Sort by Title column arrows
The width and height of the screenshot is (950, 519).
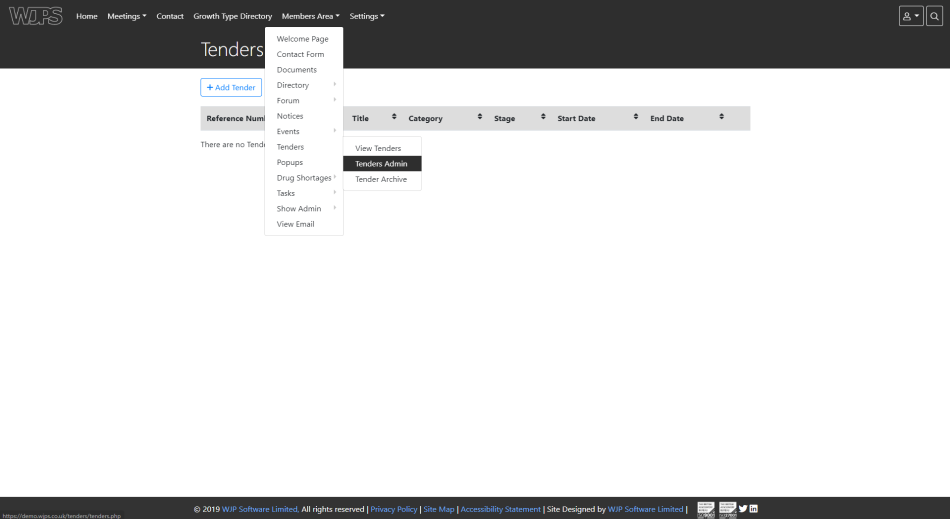[394, 116]
